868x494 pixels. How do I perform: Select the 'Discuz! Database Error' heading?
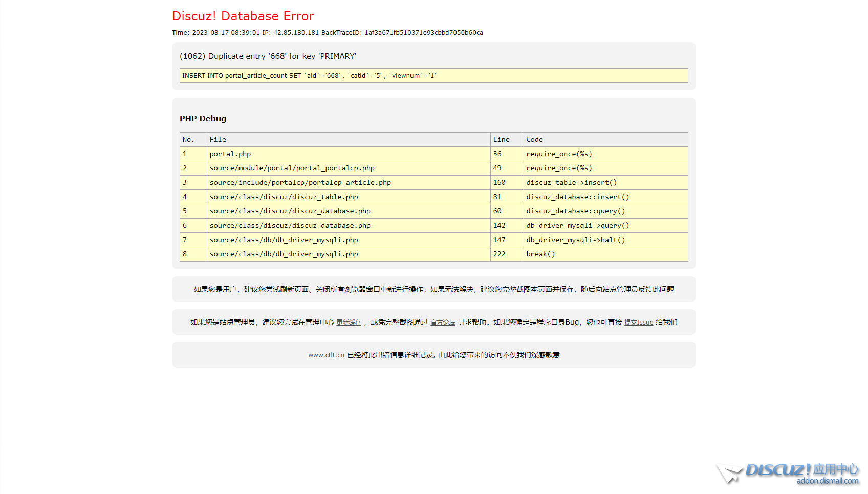[x=243, y=16]
